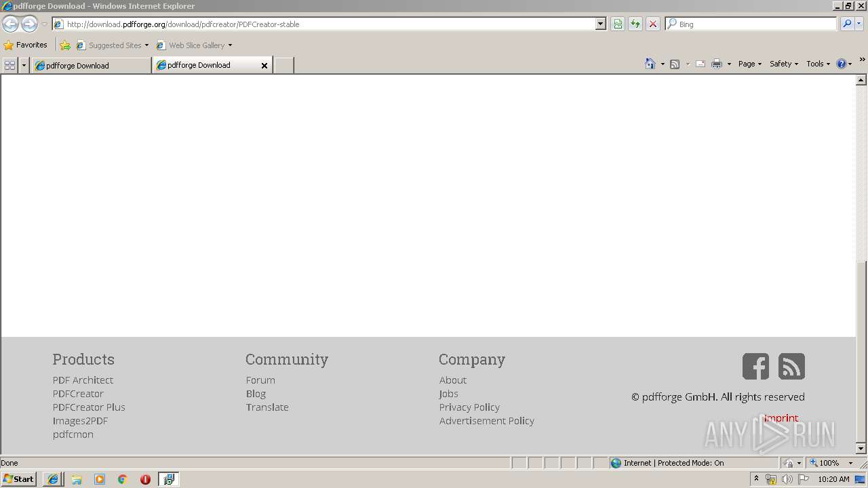Open the Privacy Policy link
Screen dimensions: 868x488
pyautogui.click(x=469, y=407)
